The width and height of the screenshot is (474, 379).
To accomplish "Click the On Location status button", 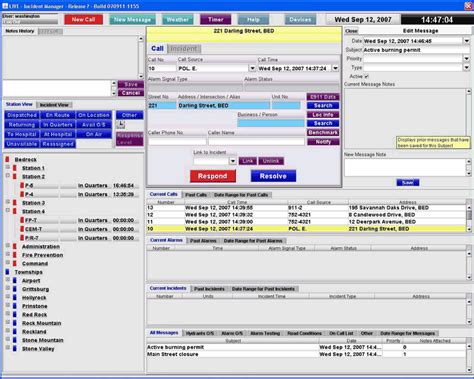I will 94,115.
